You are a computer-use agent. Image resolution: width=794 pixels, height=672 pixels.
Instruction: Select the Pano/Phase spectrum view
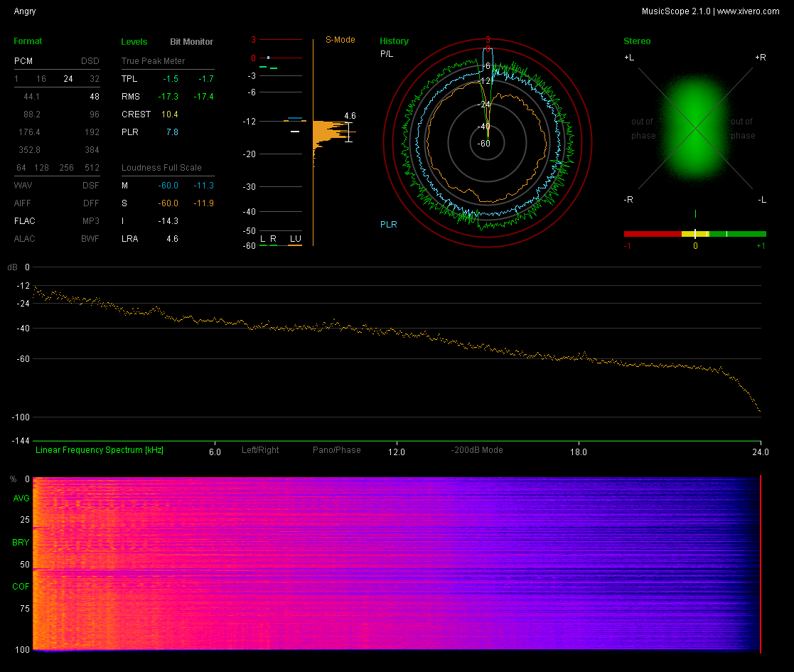tap(337, 450)
